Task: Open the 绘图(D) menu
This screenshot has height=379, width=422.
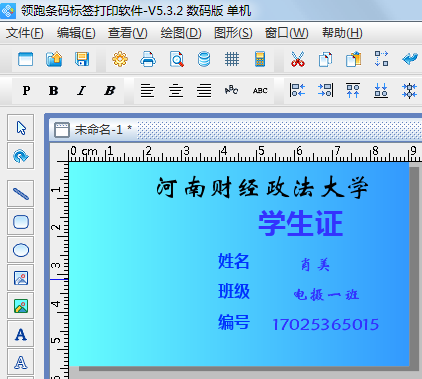Action: (x=181, y=33)
